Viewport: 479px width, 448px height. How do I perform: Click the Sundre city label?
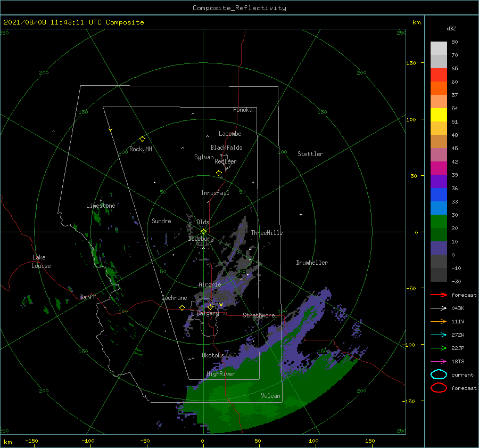coord(161,221)
